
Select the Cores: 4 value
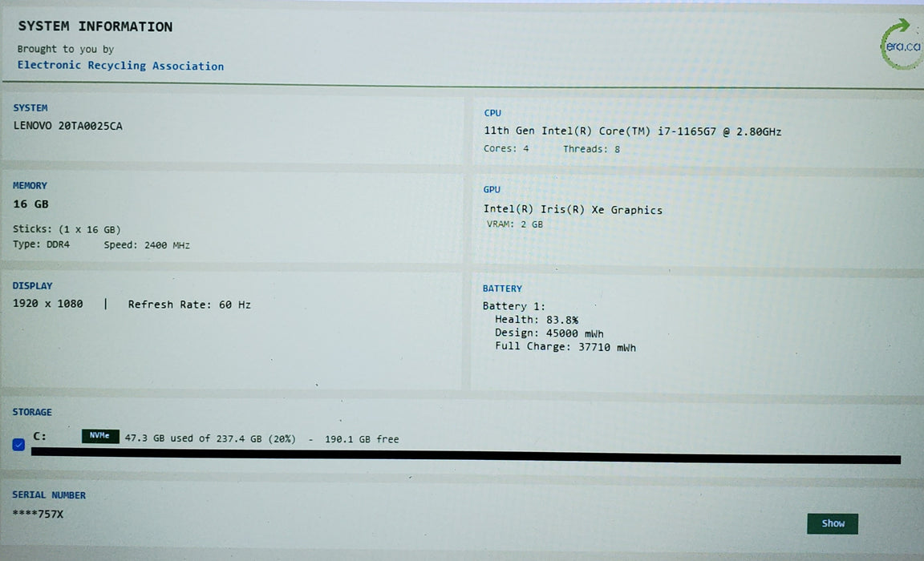click(x=506, y=148)
